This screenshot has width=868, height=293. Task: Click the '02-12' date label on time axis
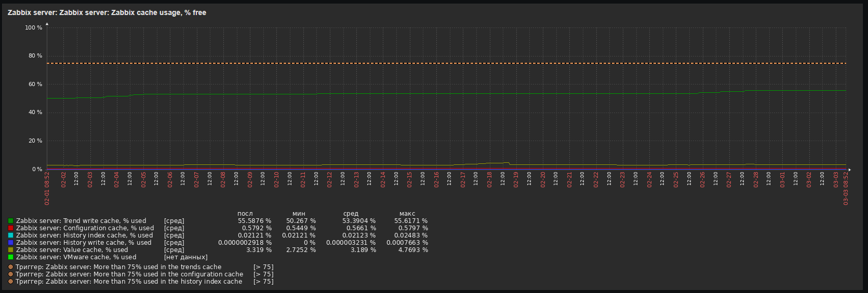click(x=329, y=180)
